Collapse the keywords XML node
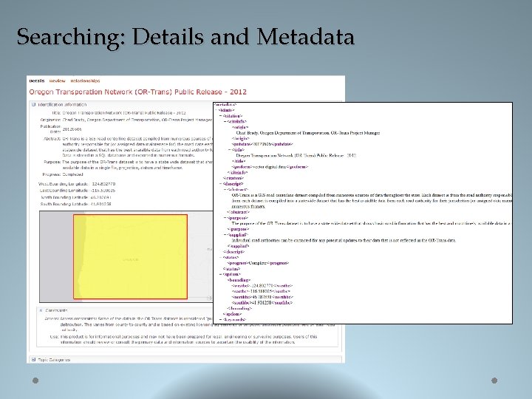532x399 pixels. coord(220,319)
